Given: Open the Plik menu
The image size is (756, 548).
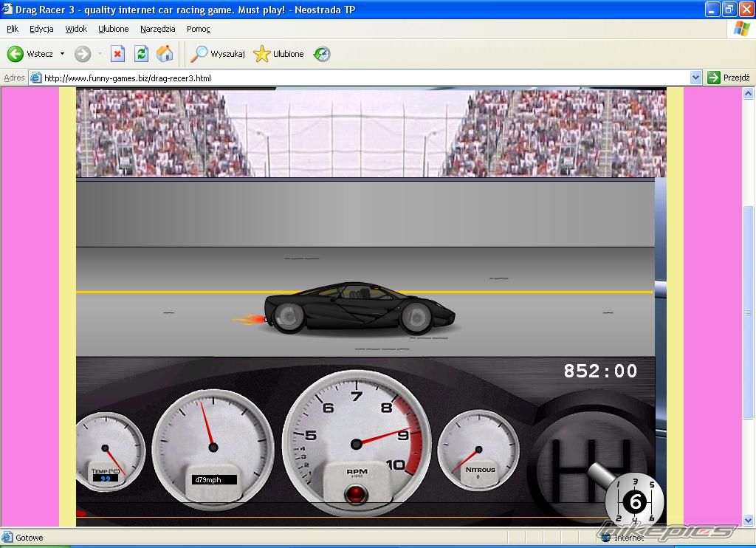Looking at the screenshot, I should click(x=13, y=29).
